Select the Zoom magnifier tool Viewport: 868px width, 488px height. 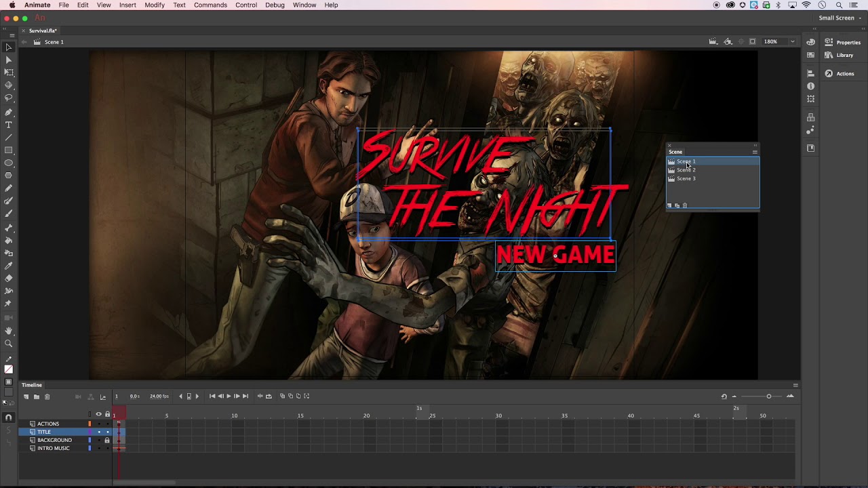click(9, 344)
